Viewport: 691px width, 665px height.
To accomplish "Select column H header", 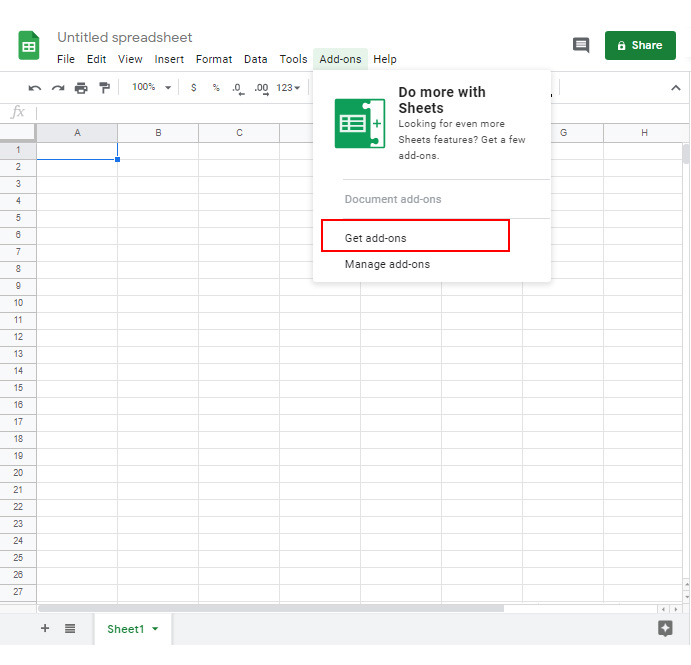I will point(644,133).
